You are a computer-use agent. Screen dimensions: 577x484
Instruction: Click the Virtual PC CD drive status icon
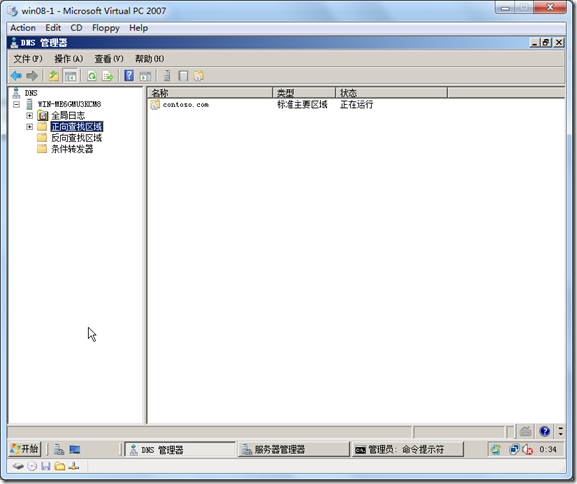click(x=32, y=467)
